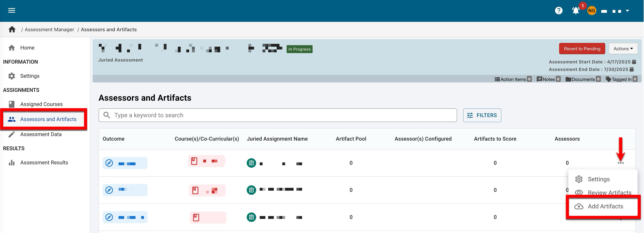This screenshot has height=233, width=644.
Task: Choose Settings in the row context menu
Action: [598, 179]
